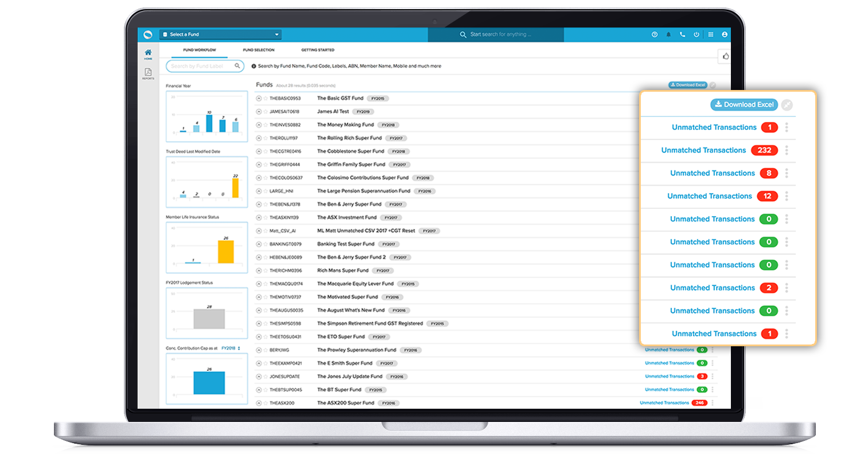The image size is (868, 454).
Task: Open the Select a Fund dropdown
Action: pos(221,34)
